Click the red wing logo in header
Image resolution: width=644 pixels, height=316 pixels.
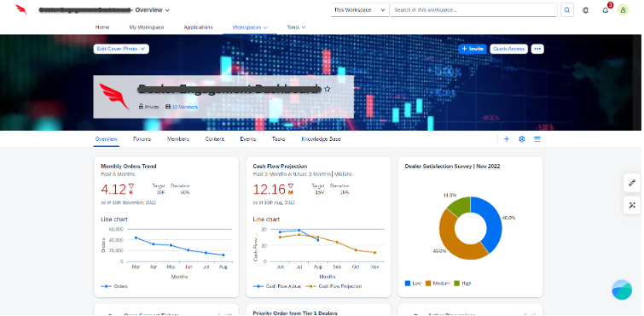21,9
